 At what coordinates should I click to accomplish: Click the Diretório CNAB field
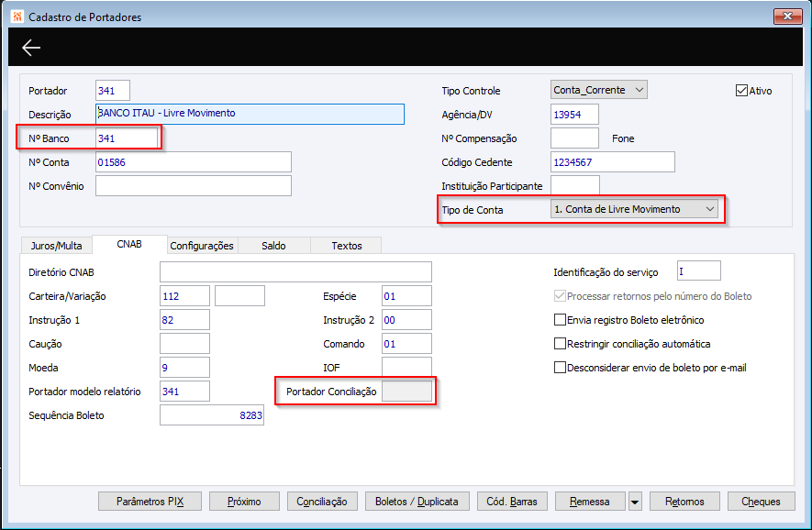pyautogui.click(x=295, y=271)
